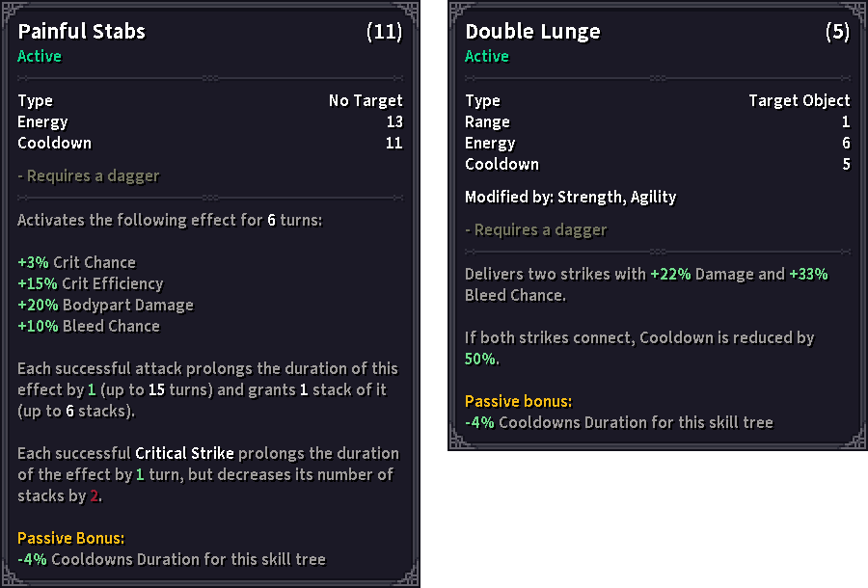This screenshot has height=588, width=868.
Task: Click the green 50% cooldown reduction value
Action: click(482, 359)
